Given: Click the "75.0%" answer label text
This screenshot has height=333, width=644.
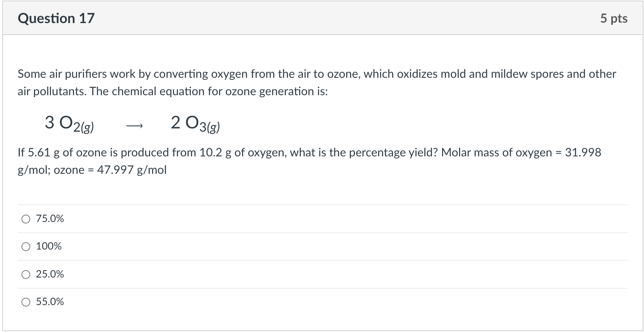Looking at the screenshot, I should (50, 219).
